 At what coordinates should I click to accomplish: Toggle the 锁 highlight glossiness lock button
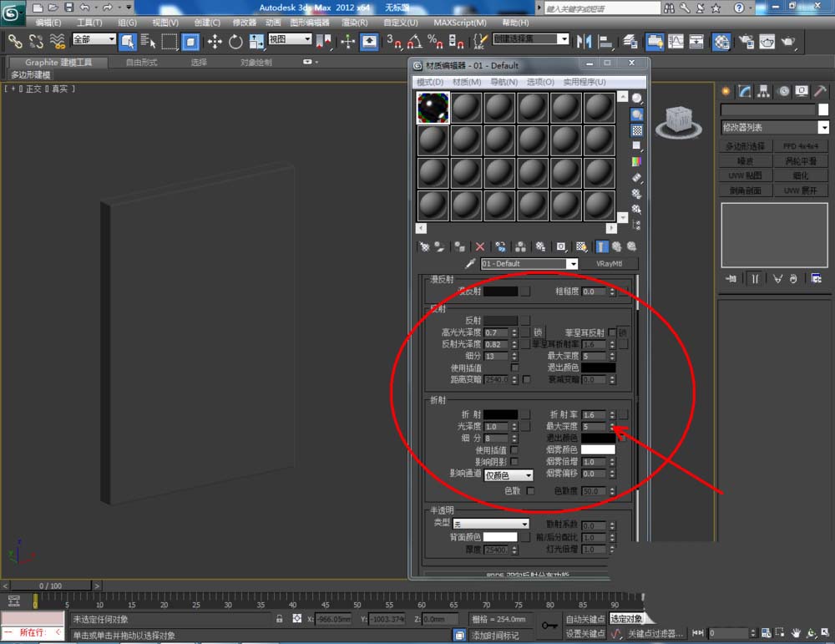pyautogui.click(x=538, y=332)
